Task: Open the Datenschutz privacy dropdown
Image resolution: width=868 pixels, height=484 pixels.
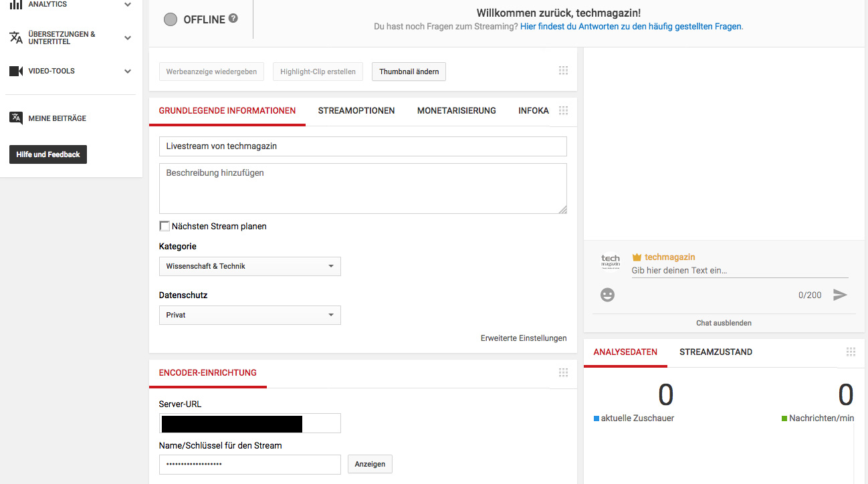Action: [x=249, y=315]
